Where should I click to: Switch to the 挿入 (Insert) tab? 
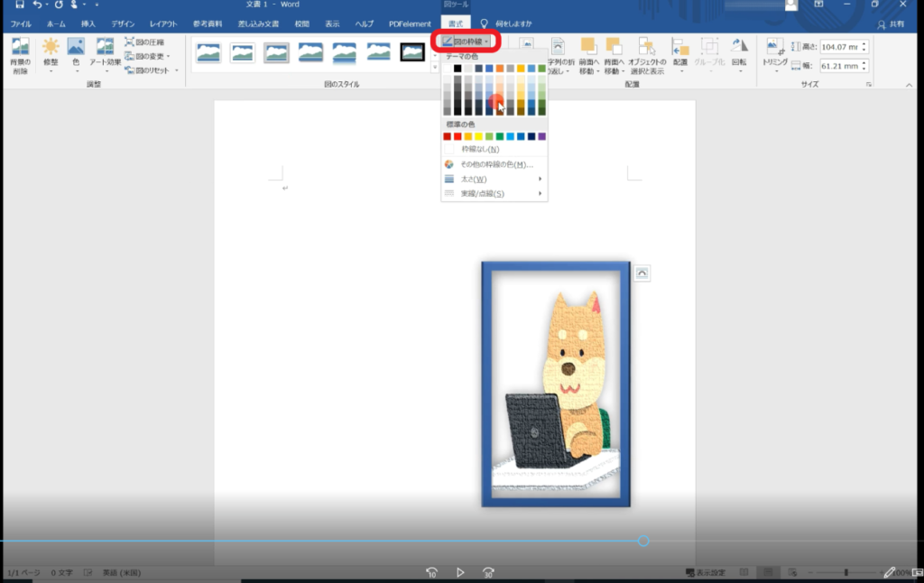(88, 23)
